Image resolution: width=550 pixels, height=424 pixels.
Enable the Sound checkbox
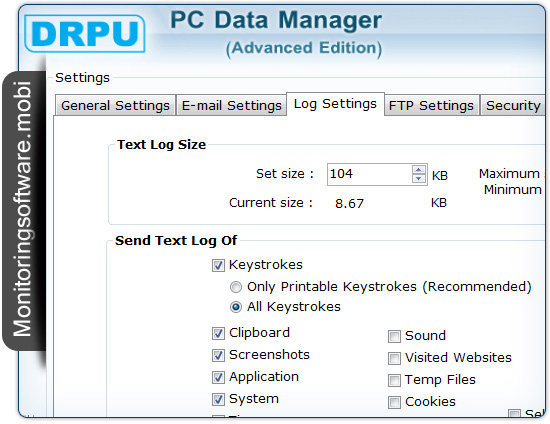coord(394,336)
